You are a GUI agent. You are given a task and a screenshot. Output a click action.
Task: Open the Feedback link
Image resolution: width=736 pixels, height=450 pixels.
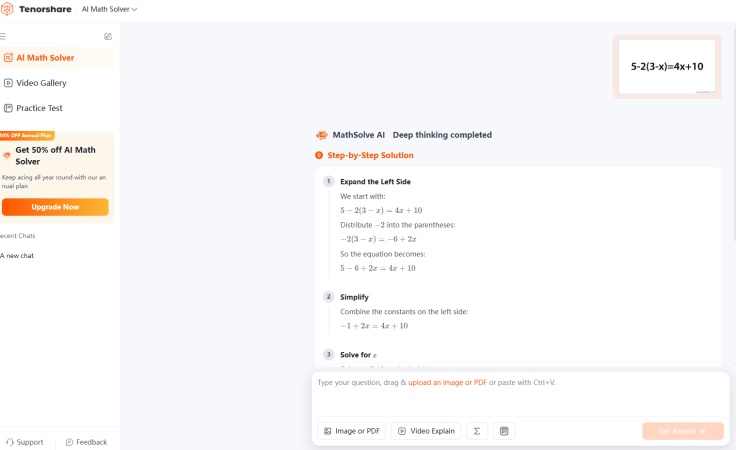[86, 442]
